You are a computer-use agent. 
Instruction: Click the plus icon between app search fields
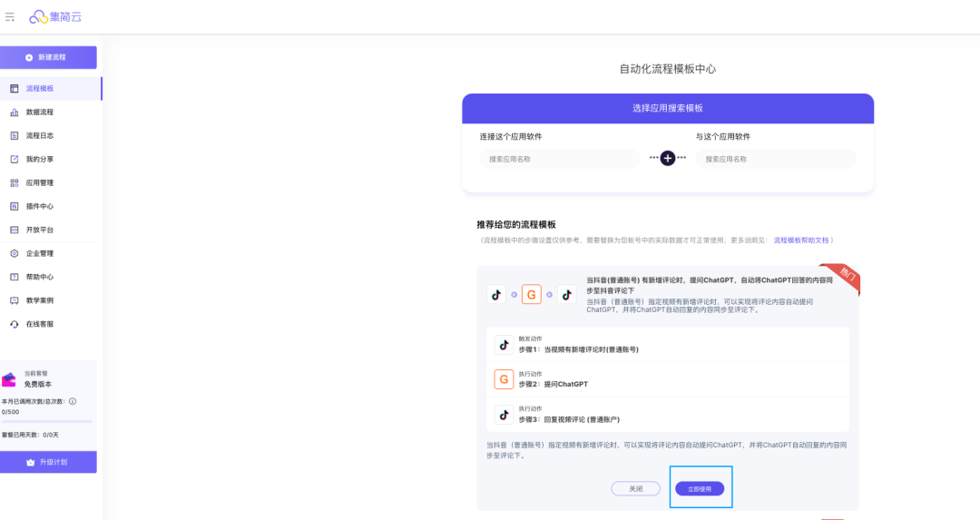tap(668, 158)
